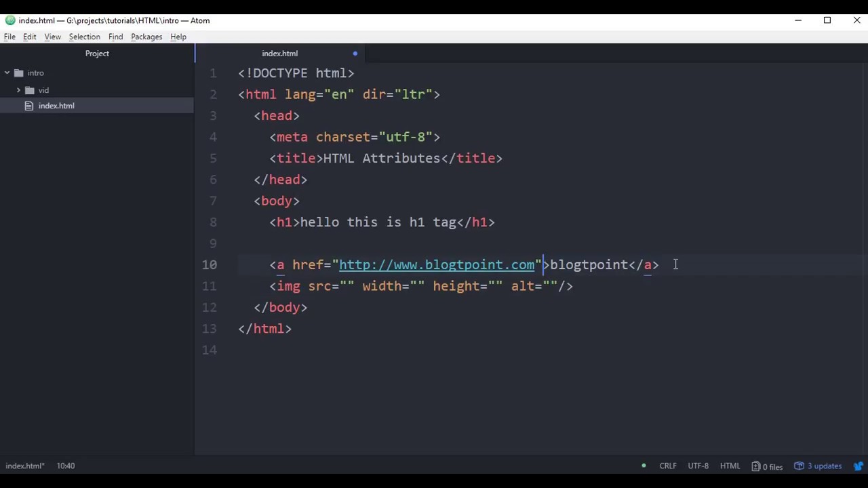Click the Project panel header
This screenshot has width=868, height=488.
tap(97, 54)
